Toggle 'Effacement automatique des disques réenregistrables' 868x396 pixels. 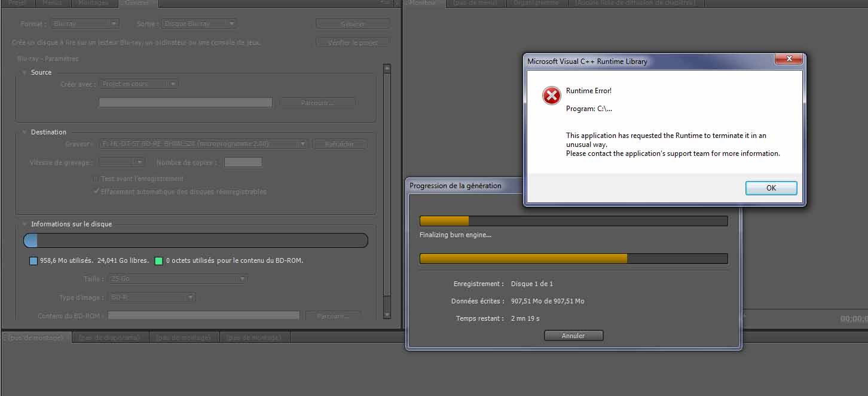96,192
